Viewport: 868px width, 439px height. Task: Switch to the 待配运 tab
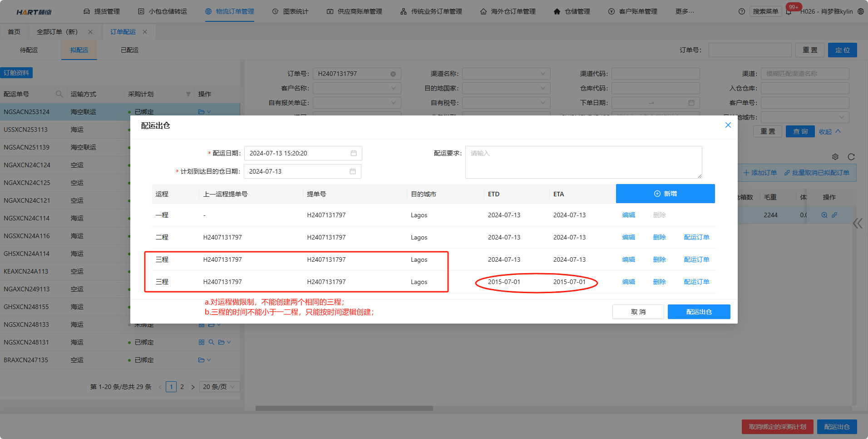click(29, 50)
